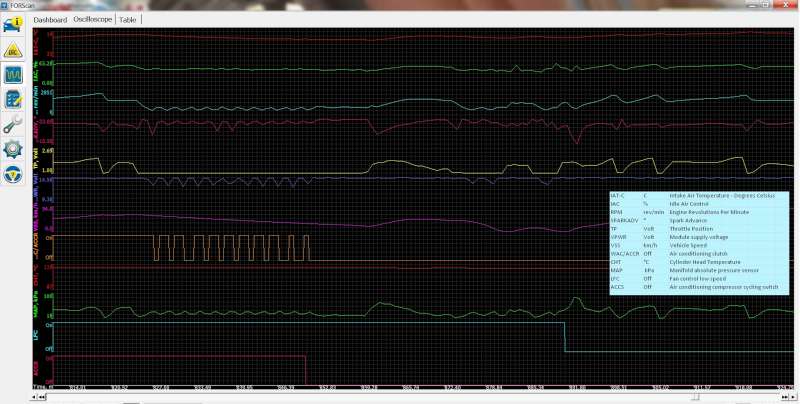This screenshot has height=404, width=800.
Task: Open the tests checklist section
Action: coord(14,99)
